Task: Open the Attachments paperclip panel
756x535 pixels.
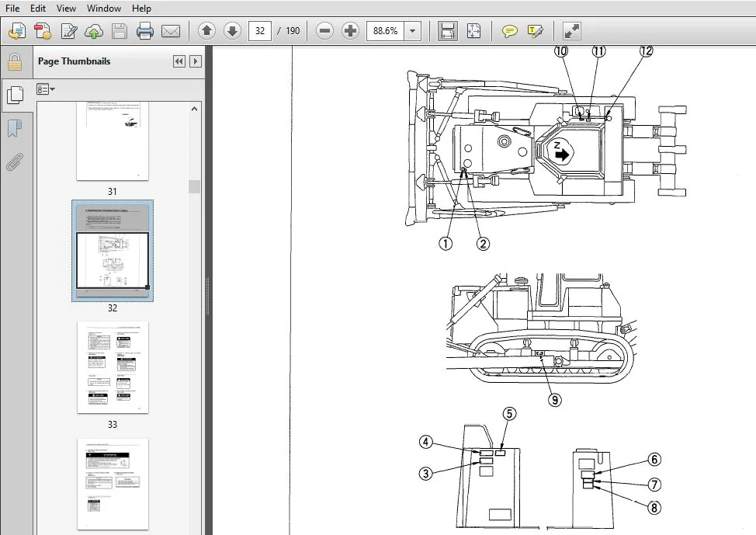Action: (x=15, y=162)
